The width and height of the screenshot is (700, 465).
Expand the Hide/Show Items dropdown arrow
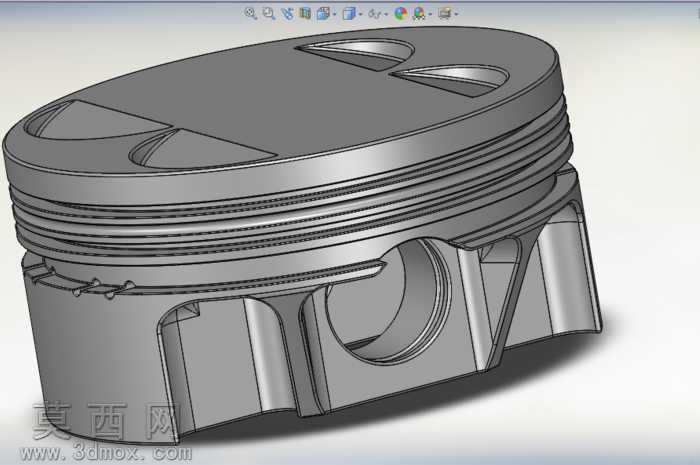[386, 14]
